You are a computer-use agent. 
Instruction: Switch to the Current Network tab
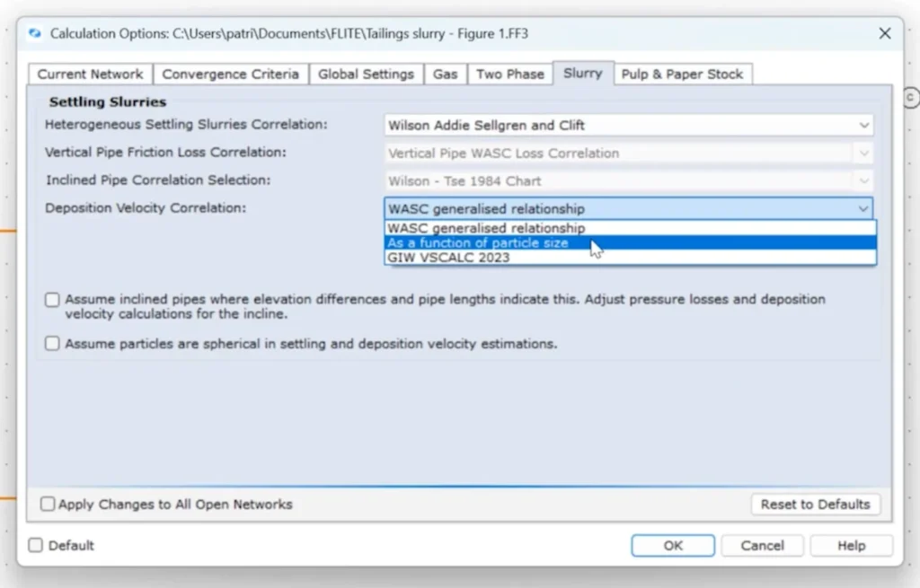[90, 75]
